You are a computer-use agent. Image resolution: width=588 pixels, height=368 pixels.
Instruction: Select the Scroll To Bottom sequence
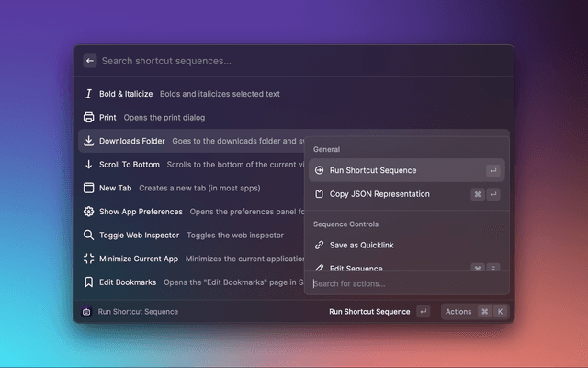click(191, 165)
